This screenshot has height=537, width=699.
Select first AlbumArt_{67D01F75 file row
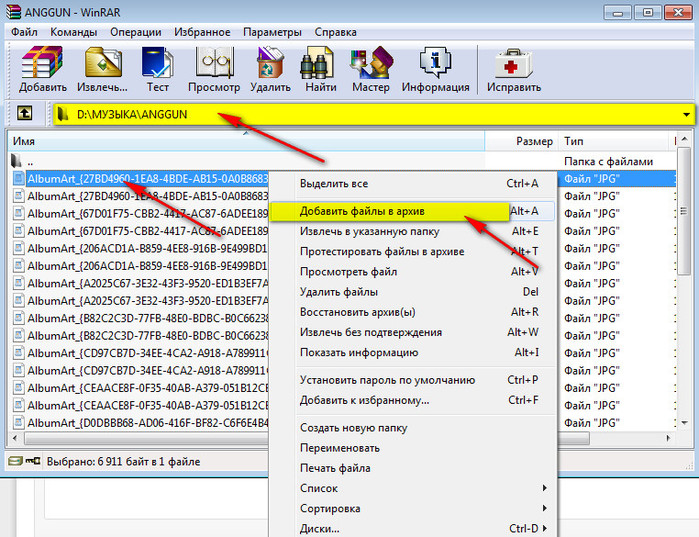point(139,213)
